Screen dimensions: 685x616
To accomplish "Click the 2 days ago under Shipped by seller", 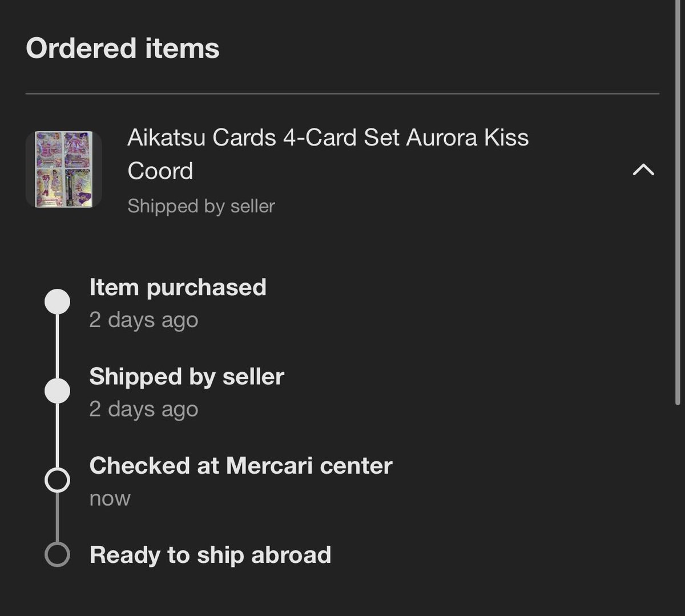I will tap(144, 409).
